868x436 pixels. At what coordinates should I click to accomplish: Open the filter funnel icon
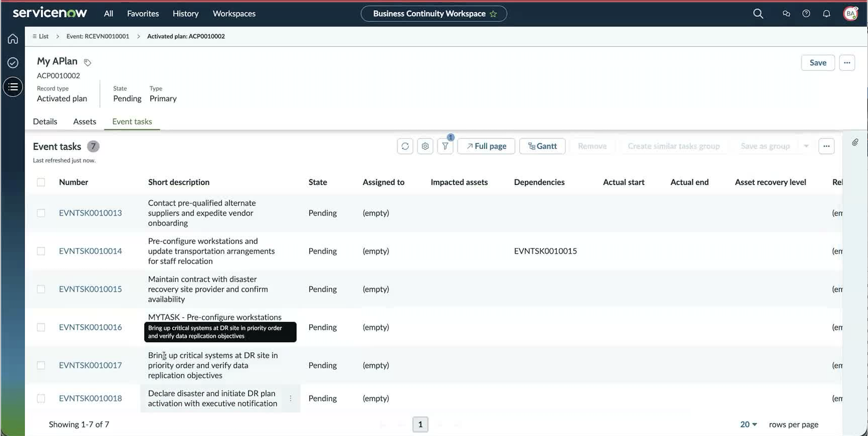click(x=445, y=146)
